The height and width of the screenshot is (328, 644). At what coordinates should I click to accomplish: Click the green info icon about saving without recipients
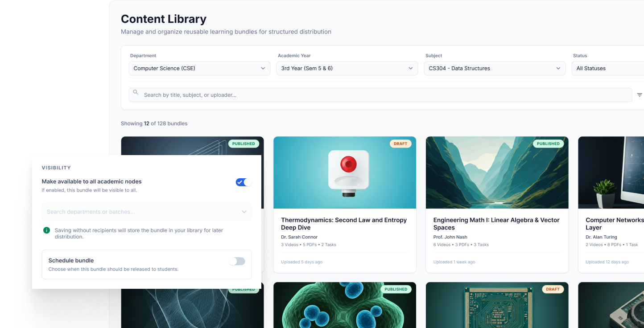46,230
